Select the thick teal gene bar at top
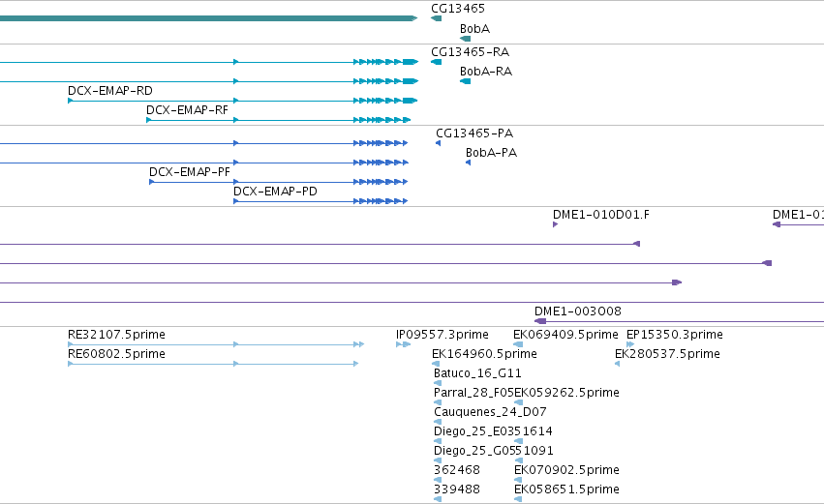 click(208, 18)
